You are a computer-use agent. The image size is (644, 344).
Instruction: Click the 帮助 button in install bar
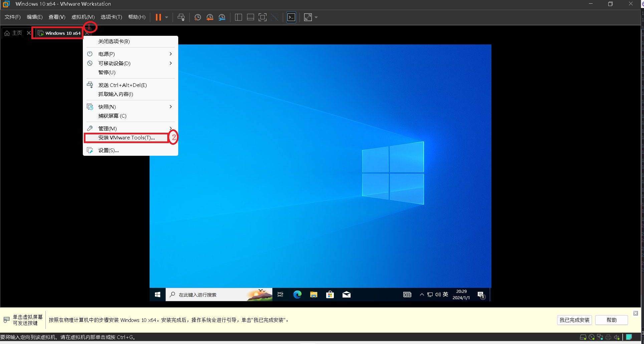click(x=612, y=320)
